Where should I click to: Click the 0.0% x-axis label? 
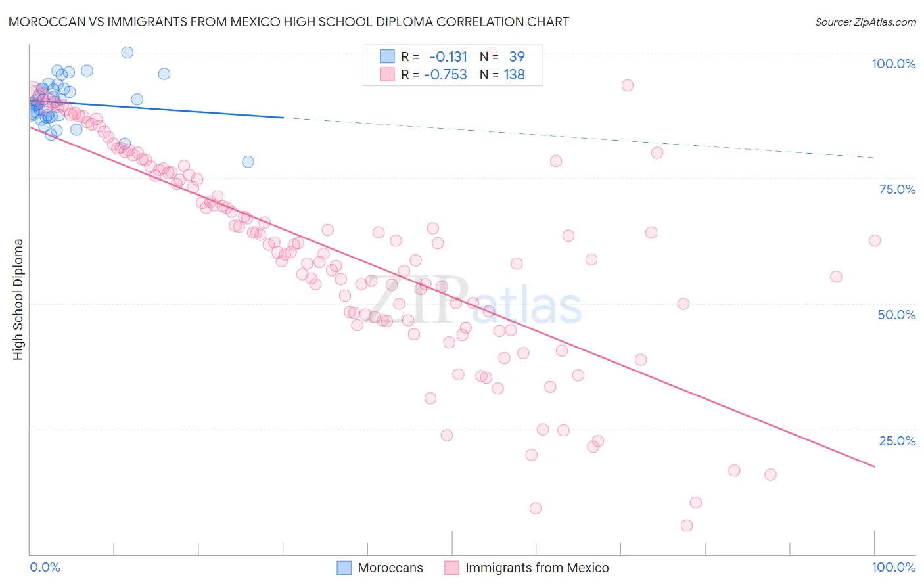click(45, 567)
